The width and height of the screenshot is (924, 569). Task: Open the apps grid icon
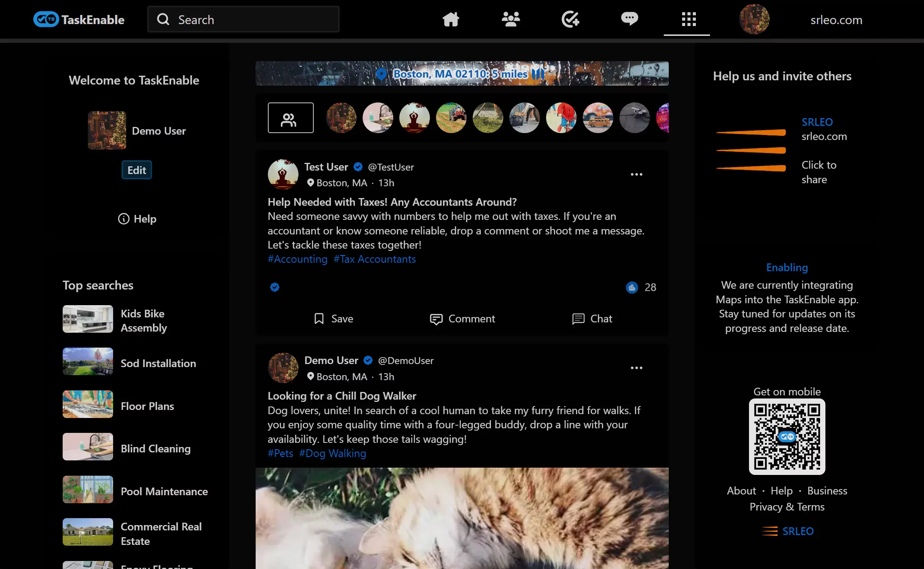click(689, 19)
